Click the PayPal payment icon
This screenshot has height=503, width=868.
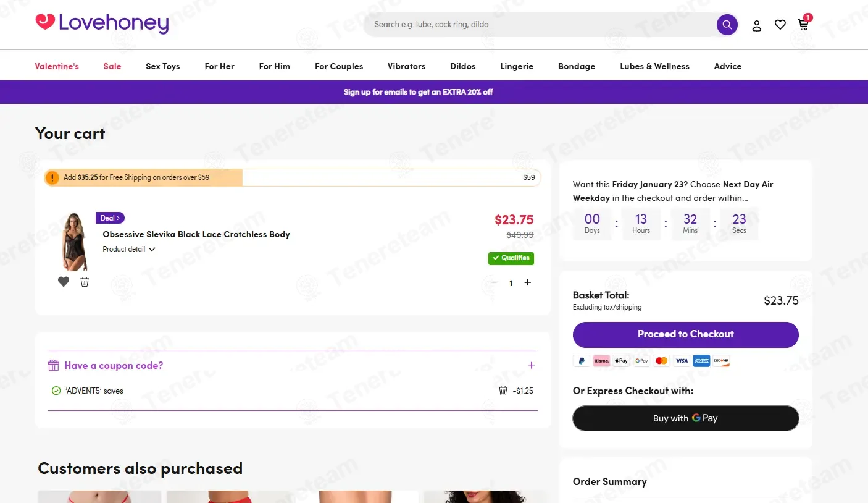tap(582, 361)
